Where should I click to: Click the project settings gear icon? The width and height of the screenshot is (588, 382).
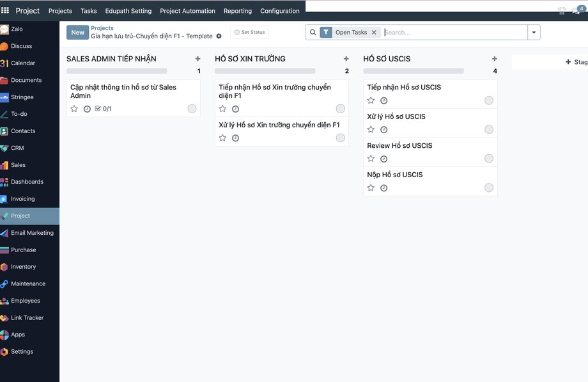(x=219, y=36)
